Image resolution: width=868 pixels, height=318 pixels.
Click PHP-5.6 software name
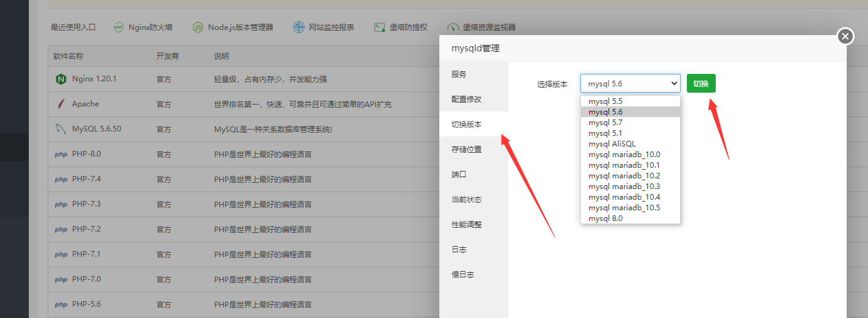click(x=86, y=304)
